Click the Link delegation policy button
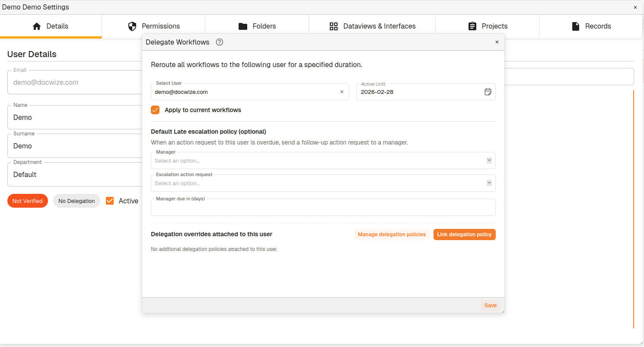 (464, 235)
